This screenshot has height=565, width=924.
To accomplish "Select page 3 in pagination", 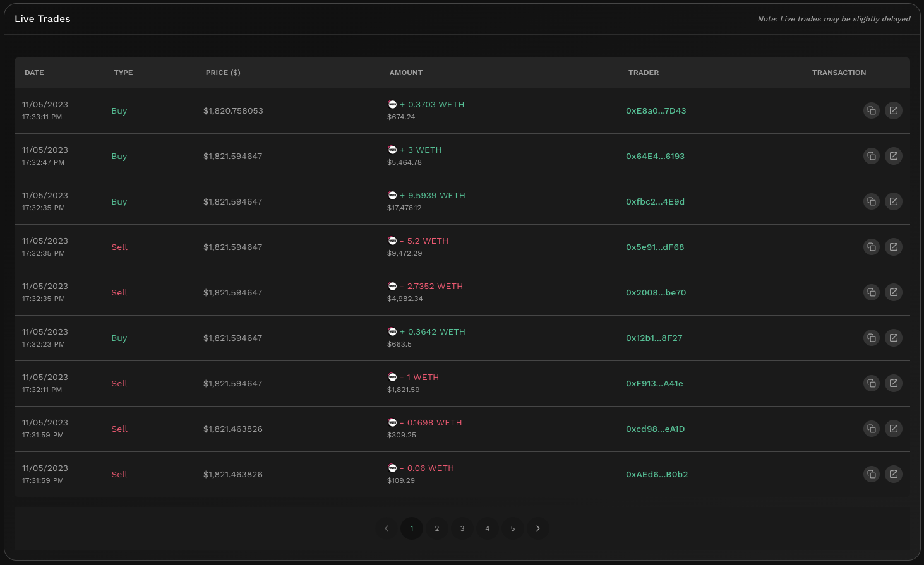I will [x=462, y=528].
